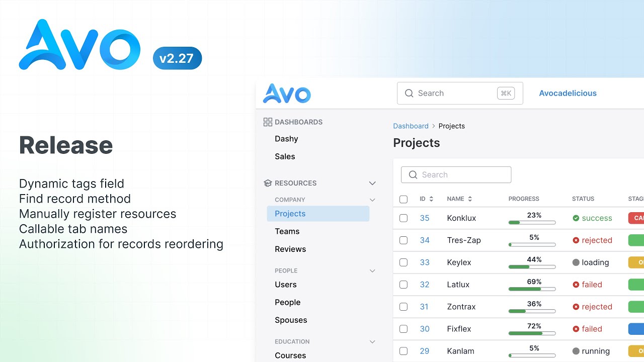
Task: Click the 'Dynamic tags field' text
Action: click(71, 184)
